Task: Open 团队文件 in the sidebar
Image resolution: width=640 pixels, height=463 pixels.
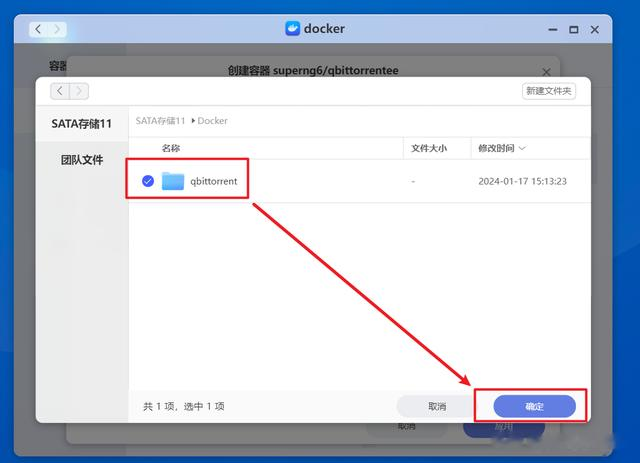Action: [x=82, y=160]
